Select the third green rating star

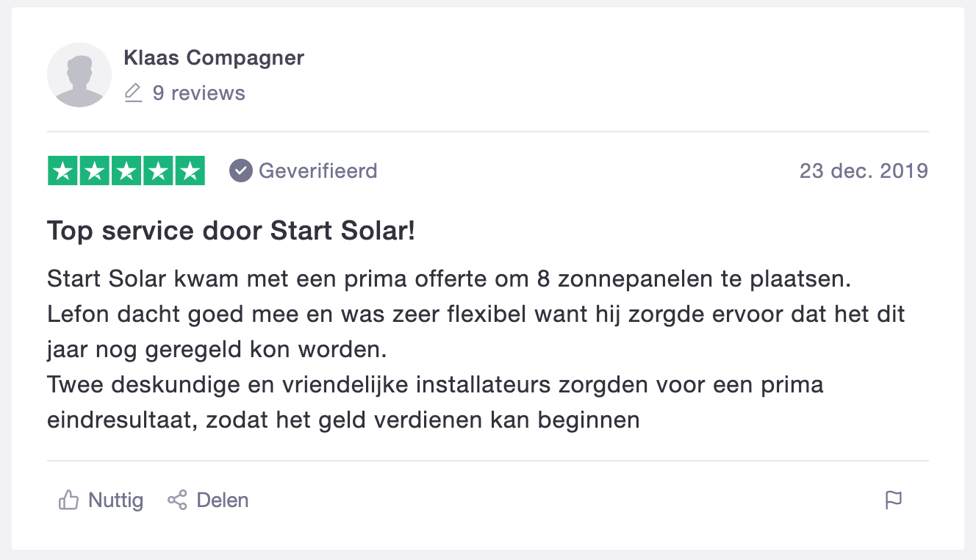tap(126, 171)
